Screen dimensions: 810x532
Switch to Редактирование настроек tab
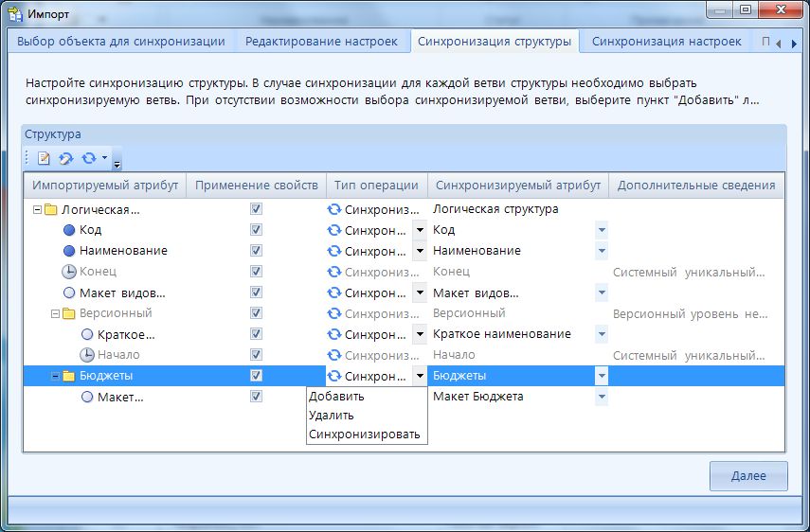point(322,42)
